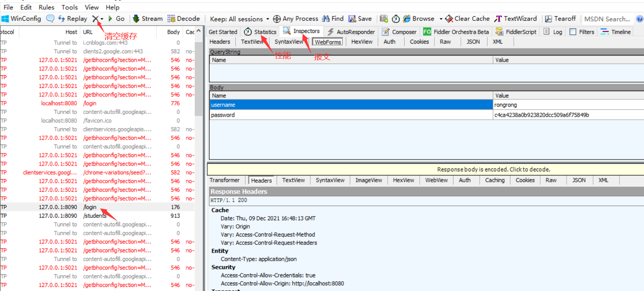Click the Browse toolbar button
The width and height of the screenshot is (644, 291).
coord(419,19)
